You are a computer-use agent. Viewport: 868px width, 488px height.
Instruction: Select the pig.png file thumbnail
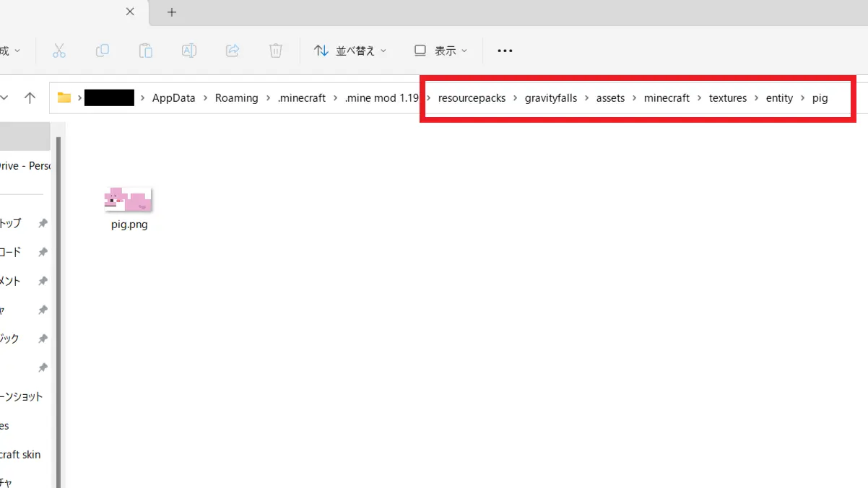click(129, 200)
